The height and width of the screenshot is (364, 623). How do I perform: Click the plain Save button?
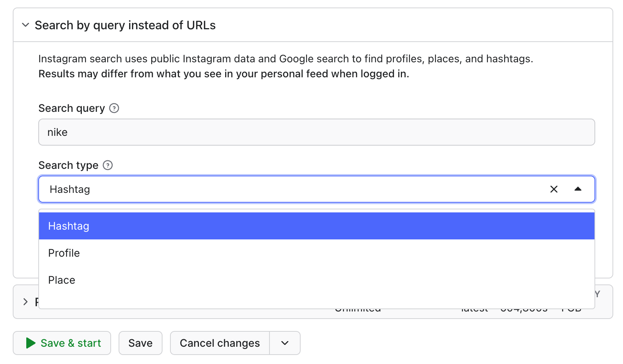pos(140,343)
